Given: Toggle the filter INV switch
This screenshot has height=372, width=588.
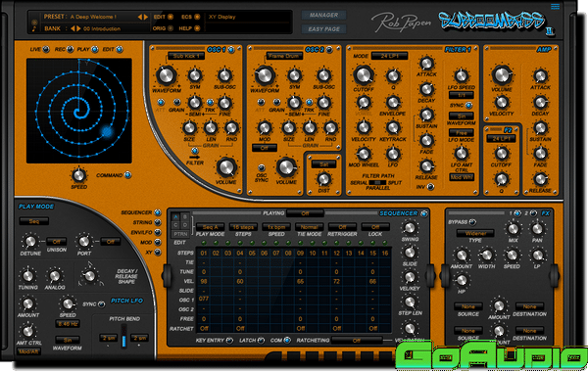Looking at the screenshot, I should [431, 187].
